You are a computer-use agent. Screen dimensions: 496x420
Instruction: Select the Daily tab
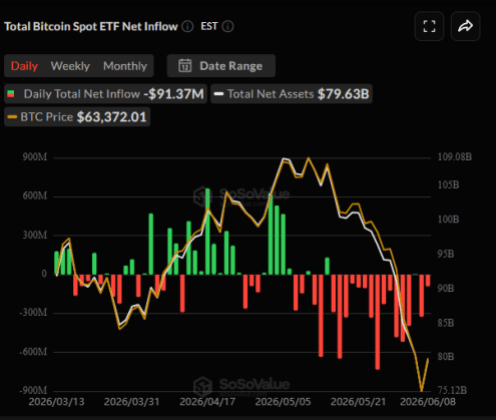click(x=24, y=66)
